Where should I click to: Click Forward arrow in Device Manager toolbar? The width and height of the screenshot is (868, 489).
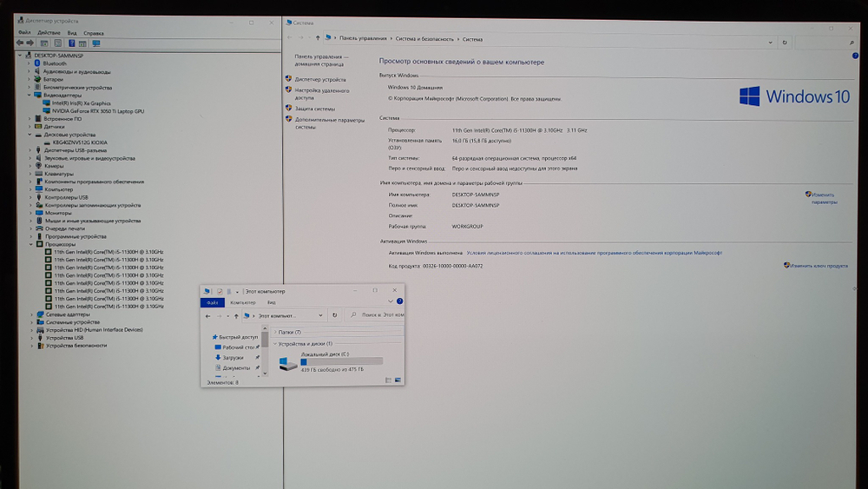(x=30, y=43)
